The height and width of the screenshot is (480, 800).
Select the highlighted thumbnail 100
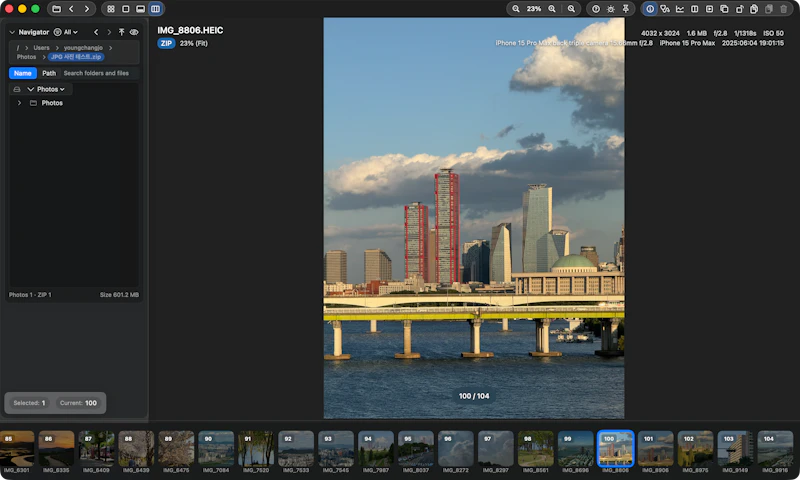615,448
